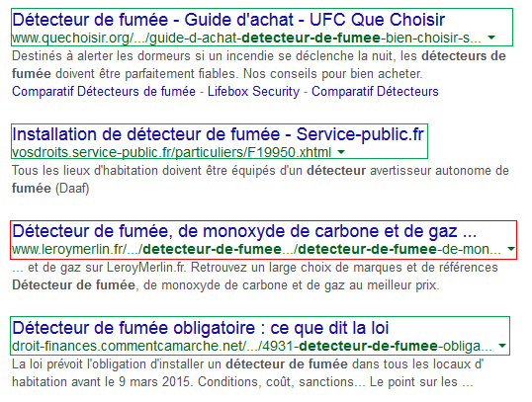Click the Lifebox Security sitelink

coord(253,92)
